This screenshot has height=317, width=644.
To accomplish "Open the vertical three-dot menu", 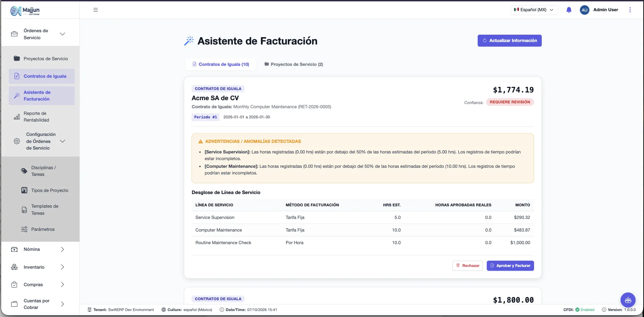I will pyautogui.click(x=630, y=10).
